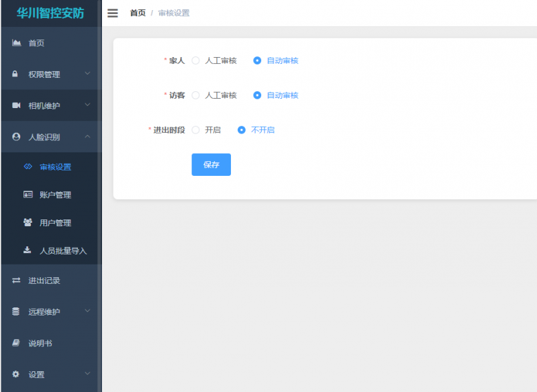Click the 首页 chart icon in sidebar
Image resolution: width=537 pixels, height=392 pixels.
click(x=16, y=43)
